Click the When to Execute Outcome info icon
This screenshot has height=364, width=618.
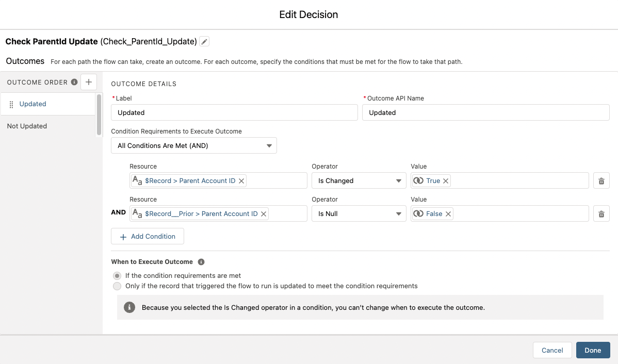(201, 262)
